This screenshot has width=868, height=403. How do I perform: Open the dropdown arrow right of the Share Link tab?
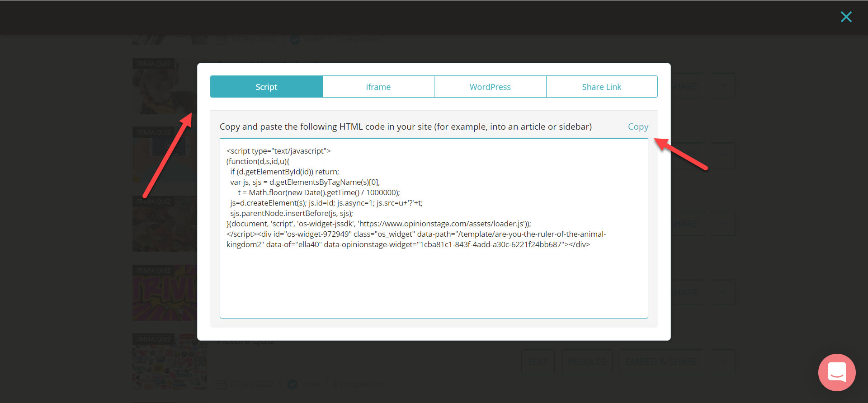pos(723,86)
